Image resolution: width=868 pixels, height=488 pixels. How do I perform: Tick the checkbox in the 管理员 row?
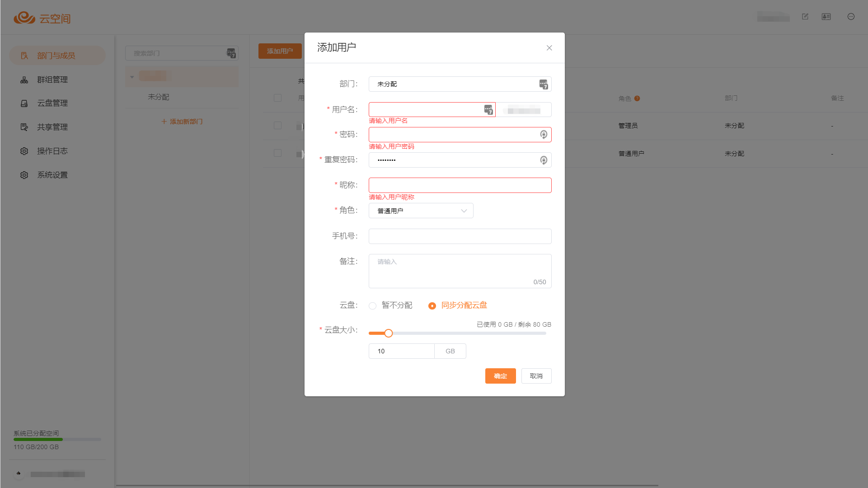pos(277,126)
